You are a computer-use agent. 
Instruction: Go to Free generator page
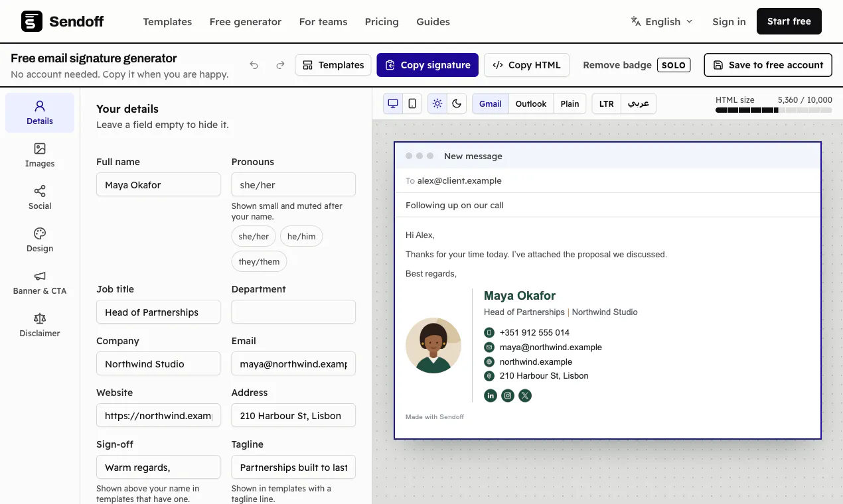(246, 22)
